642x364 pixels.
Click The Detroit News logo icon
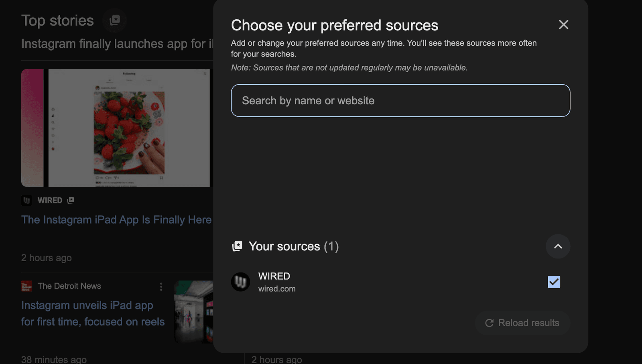[x=26, y=286]
